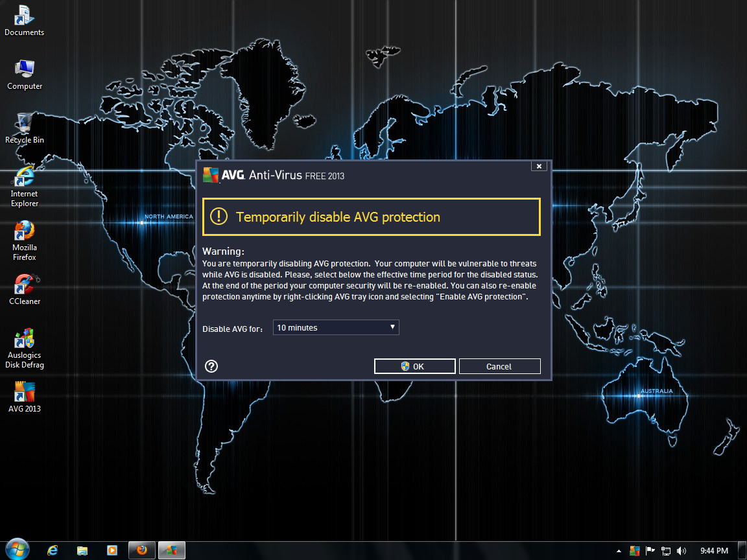The width and height of the screenshot is (747, 560).
Task: Open the CCleaner desktop shortcut
Action: pyautogui.click(x=24, y=290)
